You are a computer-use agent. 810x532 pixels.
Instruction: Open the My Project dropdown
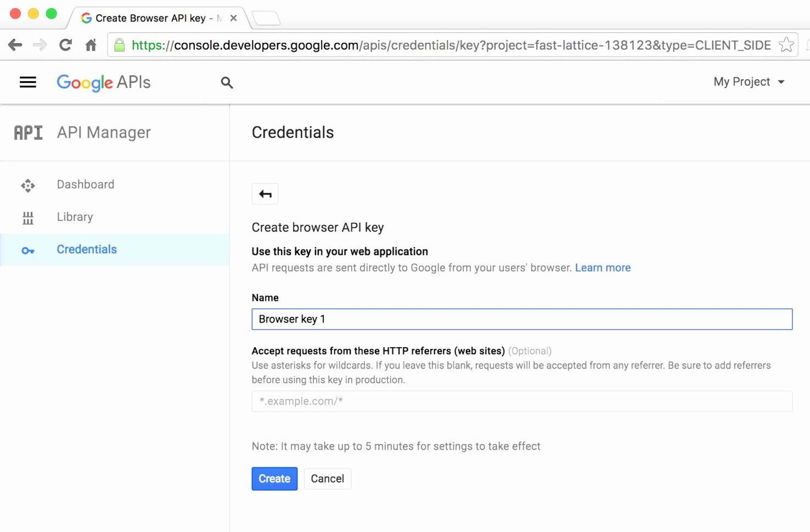748,82
